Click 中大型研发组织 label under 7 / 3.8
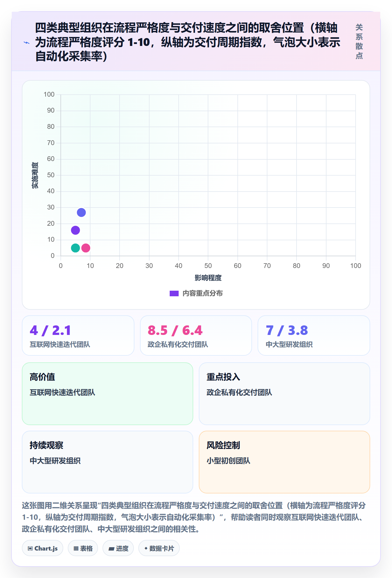This screenshot has width=392, height=578. pyautogui.click(x=289, y=344)
